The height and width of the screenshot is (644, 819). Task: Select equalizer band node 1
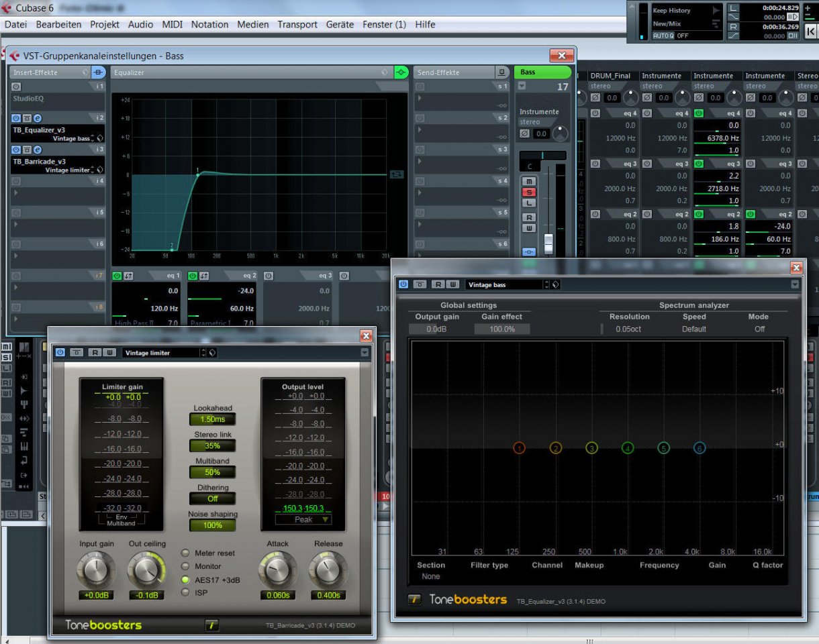click(x=519, y=448)
